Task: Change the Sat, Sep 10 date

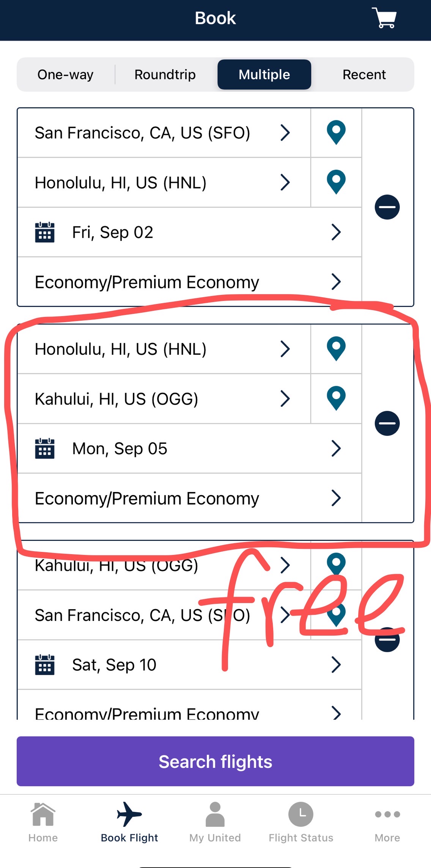Action: click(x=189, y=665)
